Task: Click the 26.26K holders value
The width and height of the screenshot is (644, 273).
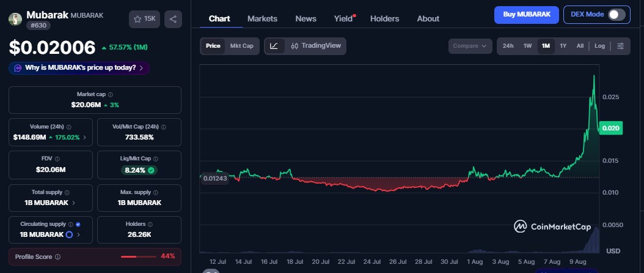Action: pyautogui.click(x=139, y=234)
